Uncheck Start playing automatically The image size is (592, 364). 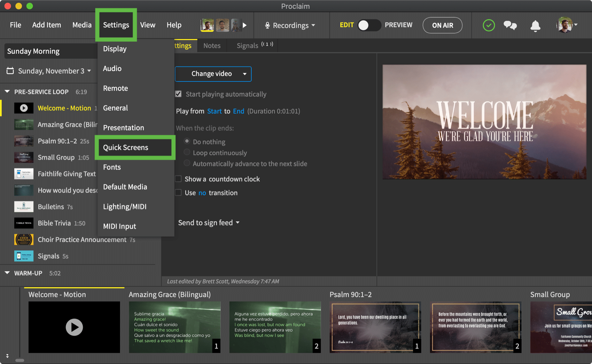(x=178, y=94)
